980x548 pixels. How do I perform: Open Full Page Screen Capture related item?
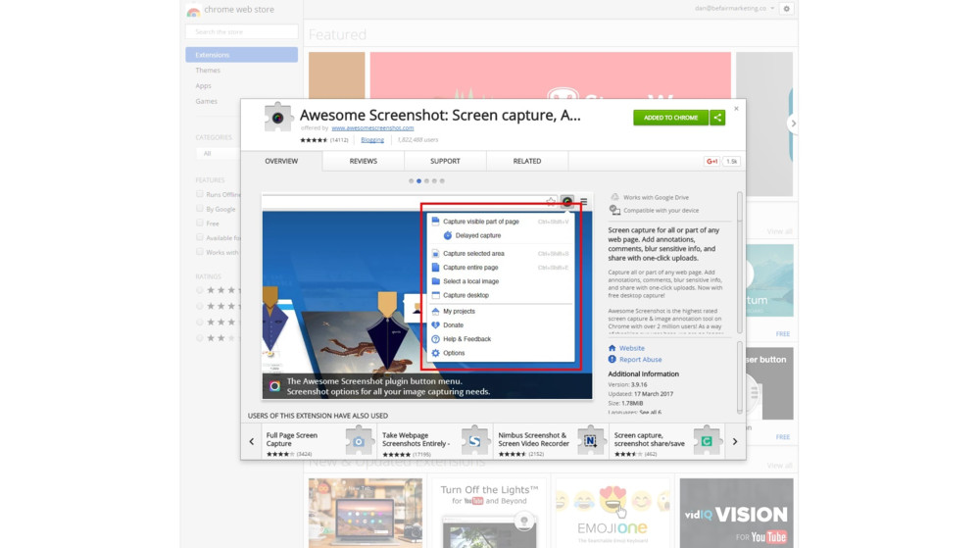click(x=319, y=442)
